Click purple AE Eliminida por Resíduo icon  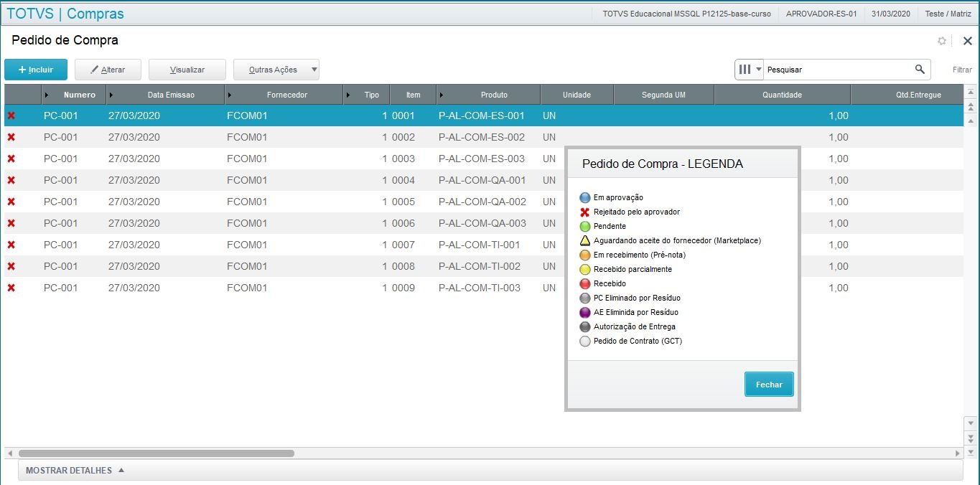585,312
